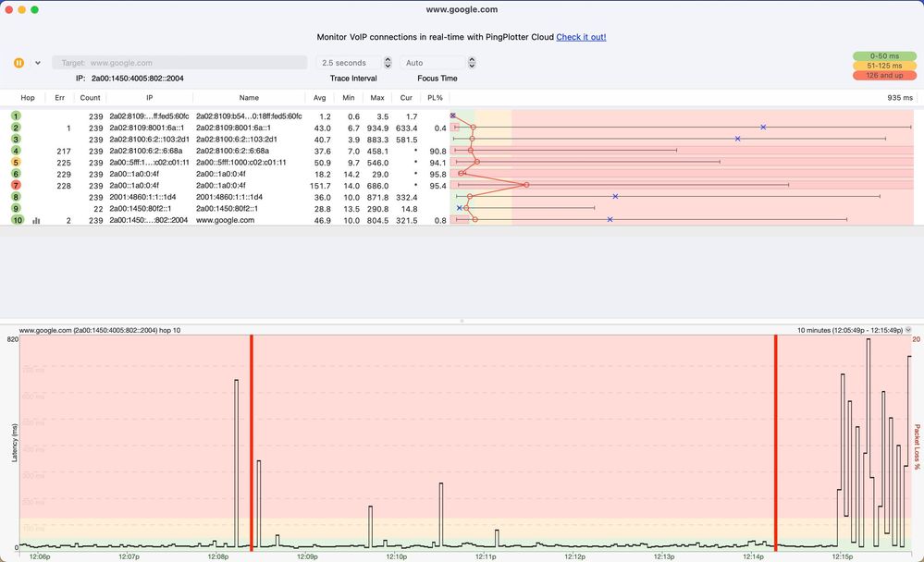Open the 10 minutes time range dropdown arrow
924x562 pixels.
point(908,330)
